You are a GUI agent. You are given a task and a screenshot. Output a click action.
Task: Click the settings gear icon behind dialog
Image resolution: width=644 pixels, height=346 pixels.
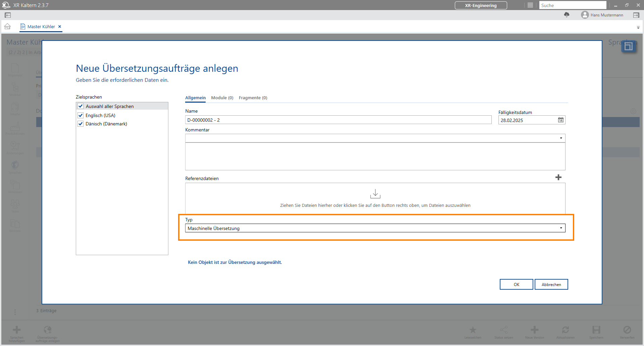point(633,111)
